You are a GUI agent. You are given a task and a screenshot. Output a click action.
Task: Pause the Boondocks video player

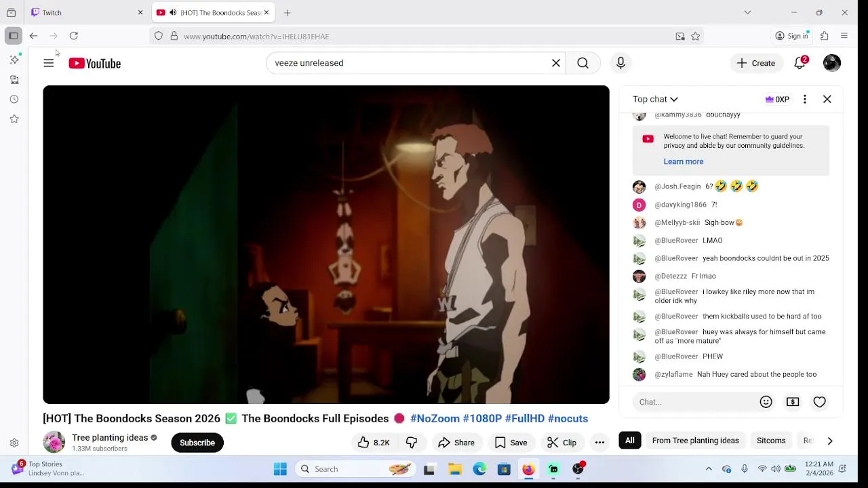[326, 245]
